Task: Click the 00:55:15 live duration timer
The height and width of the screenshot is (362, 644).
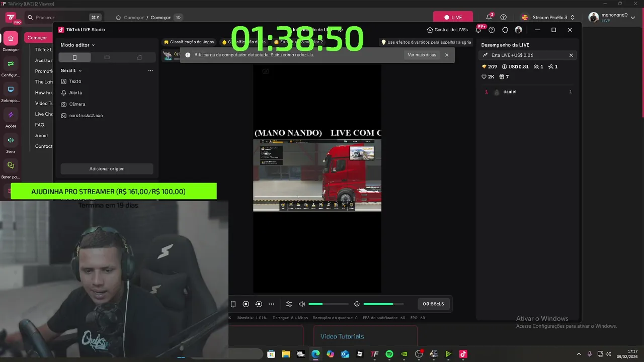Action: coord(433,304)
